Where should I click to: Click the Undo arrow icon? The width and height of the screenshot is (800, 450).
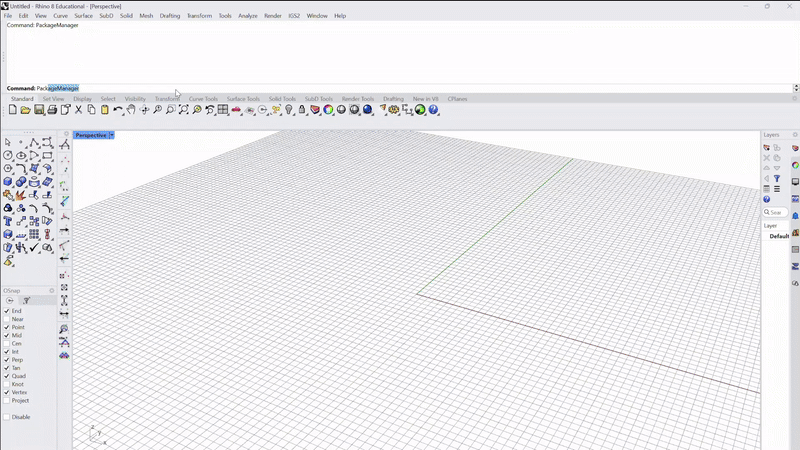[x=118, y=110]
